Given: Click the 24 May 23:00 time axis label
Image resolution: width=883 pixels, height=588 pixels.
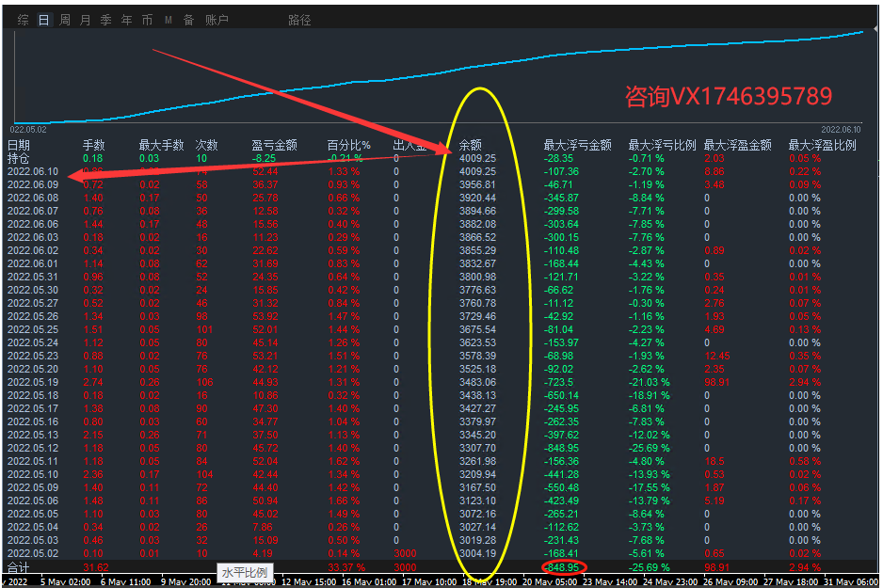Looking at the screenshot, I should pyautogui.click(x=670, y=581).
